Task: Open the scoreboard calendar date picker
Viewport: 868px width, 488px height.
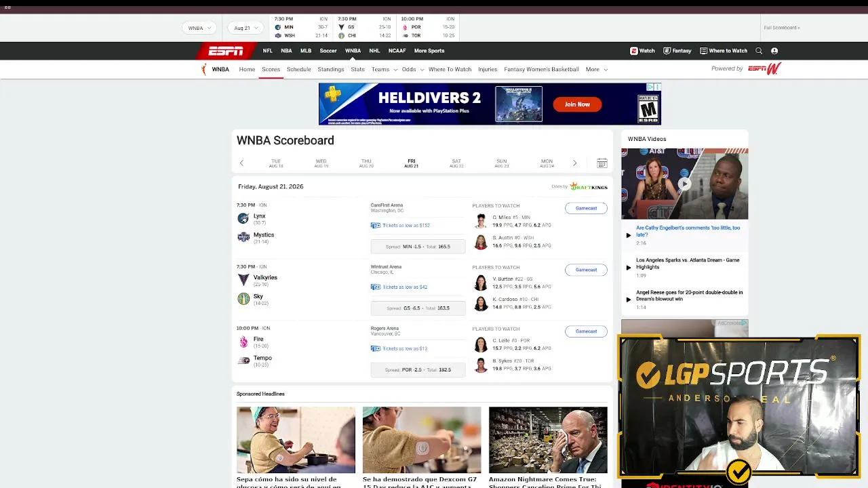Action: (601, 163)
